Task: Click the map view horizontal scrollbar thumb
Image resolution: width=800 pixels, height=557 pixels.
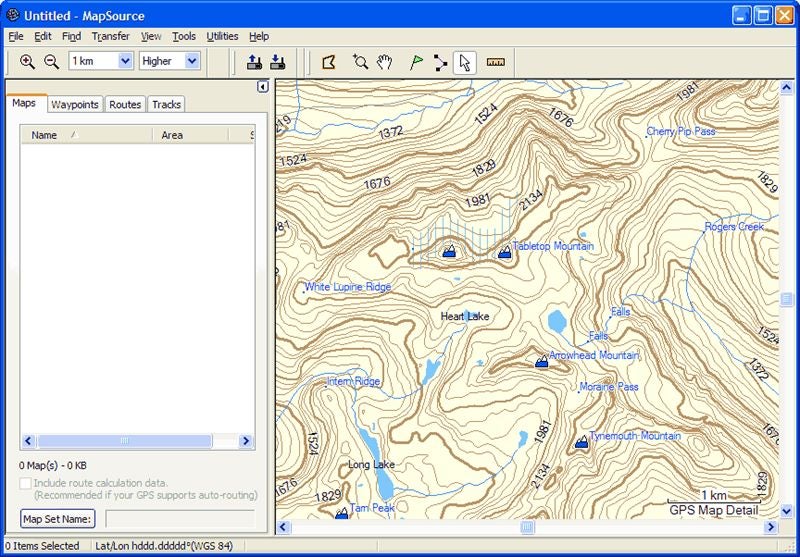Action: (x=528, y=527)
